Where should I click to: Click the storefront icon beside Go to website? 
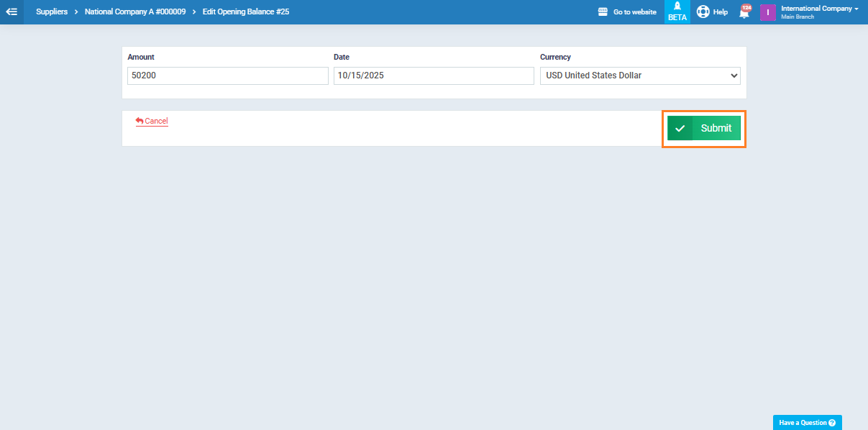point(603,12)
